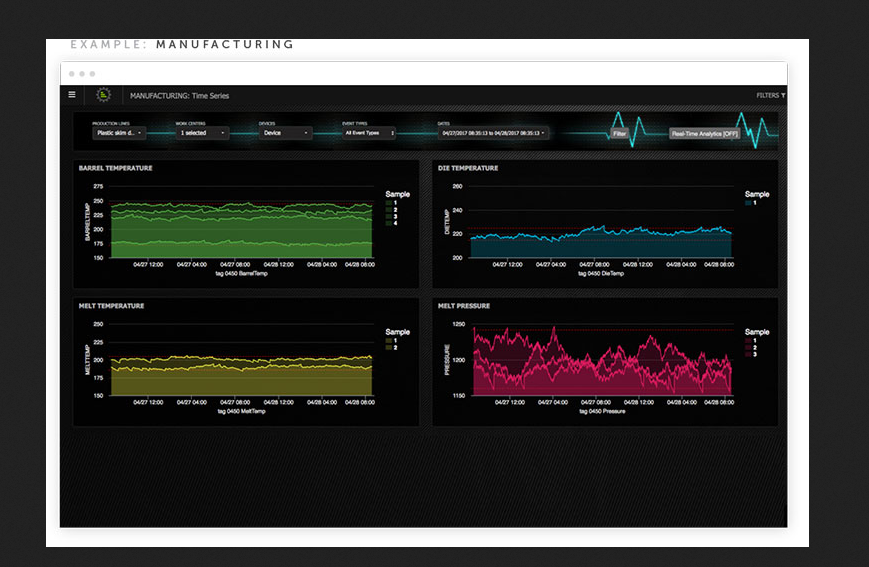The width and height of the screenshot is (869, 567).
Task: Click the Die Temperature panel heading
Action: (468, 168)
